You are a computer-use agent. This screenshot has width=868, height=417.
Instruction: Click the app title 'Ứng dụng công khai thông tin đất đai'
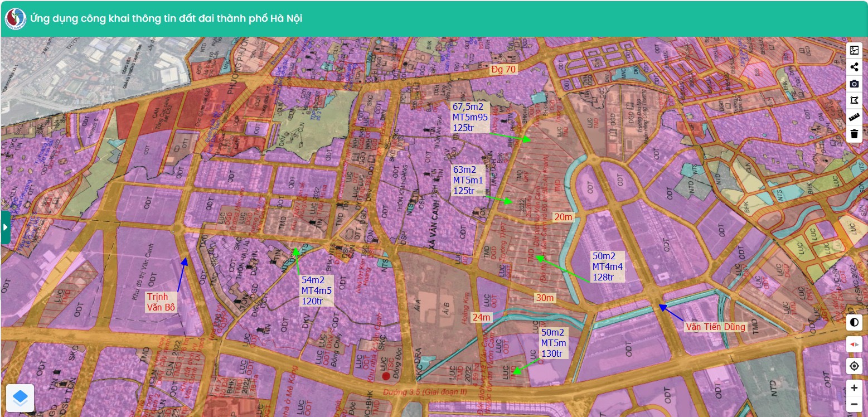[x=166, y=18]
